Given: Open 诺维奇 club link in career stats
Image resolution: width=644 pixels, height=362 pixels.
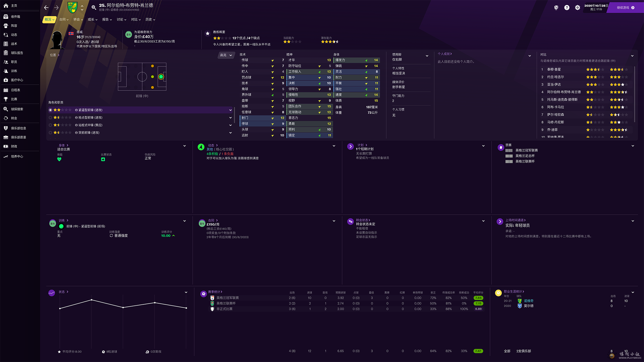Looking at the screenshot, I should pyautogui.click(x=528, y=301).
